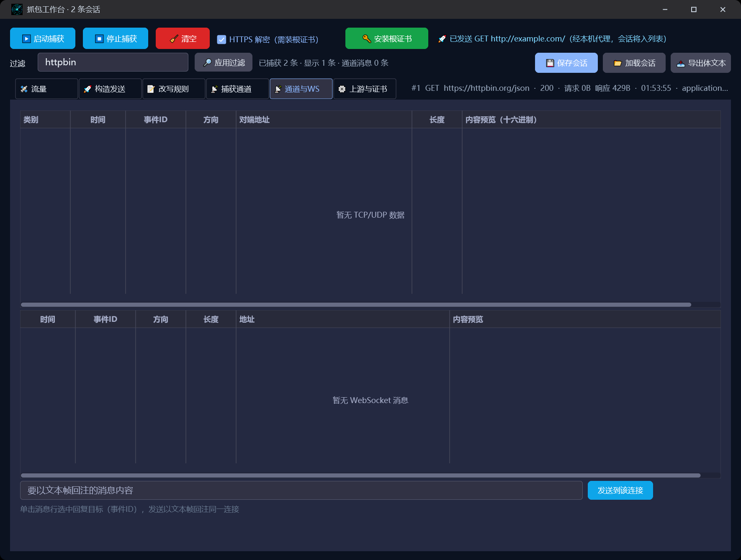Open the 改写规则 rewrite rules tab
Viewport: 741px width, 560px height.
coord(174,89)
